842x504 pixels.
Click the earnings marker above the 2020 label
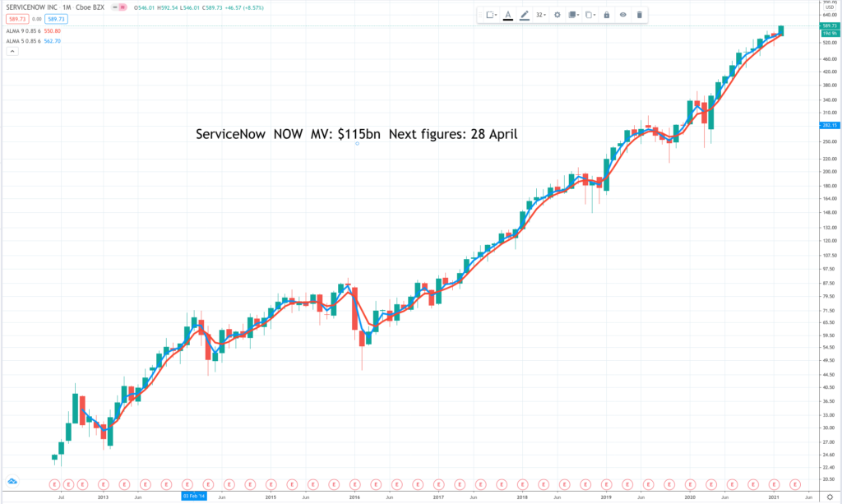point(690,484)
